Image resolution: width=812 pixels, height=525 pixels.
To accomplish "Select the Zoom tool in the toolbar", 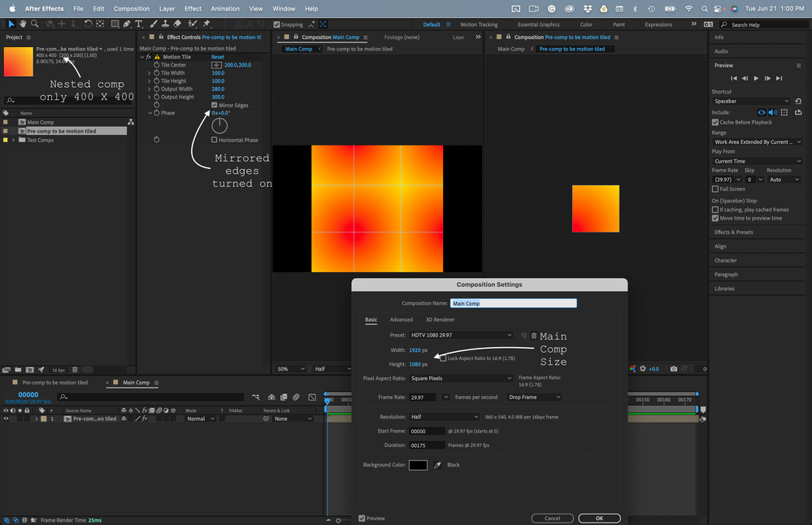I will click(x=34, y=24).
